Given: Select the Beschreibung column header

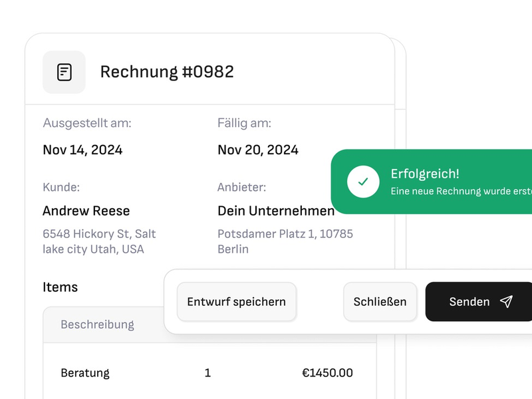Looking at the screenshot, I should [x=97, y=325].
